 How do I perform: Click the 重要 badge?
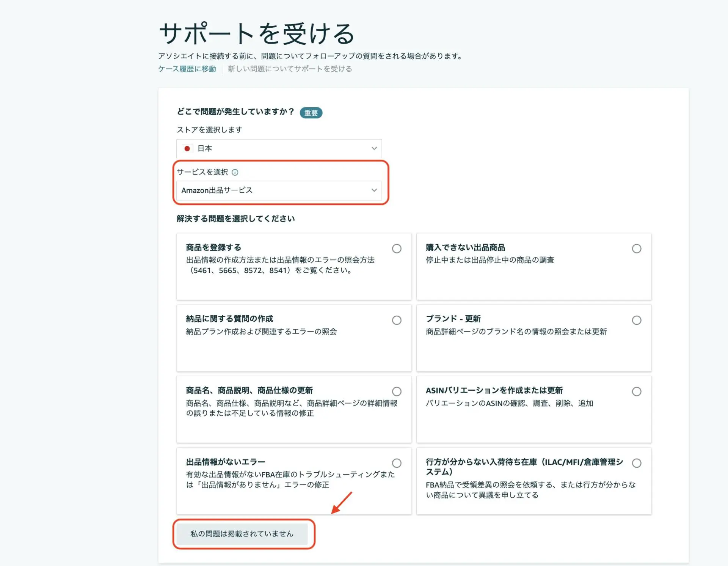tap(311, 112)
